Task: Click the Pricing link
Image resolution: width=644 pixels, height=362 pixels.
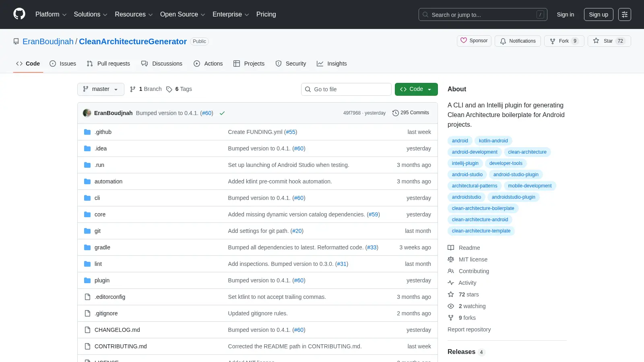Action: point(266,14)
